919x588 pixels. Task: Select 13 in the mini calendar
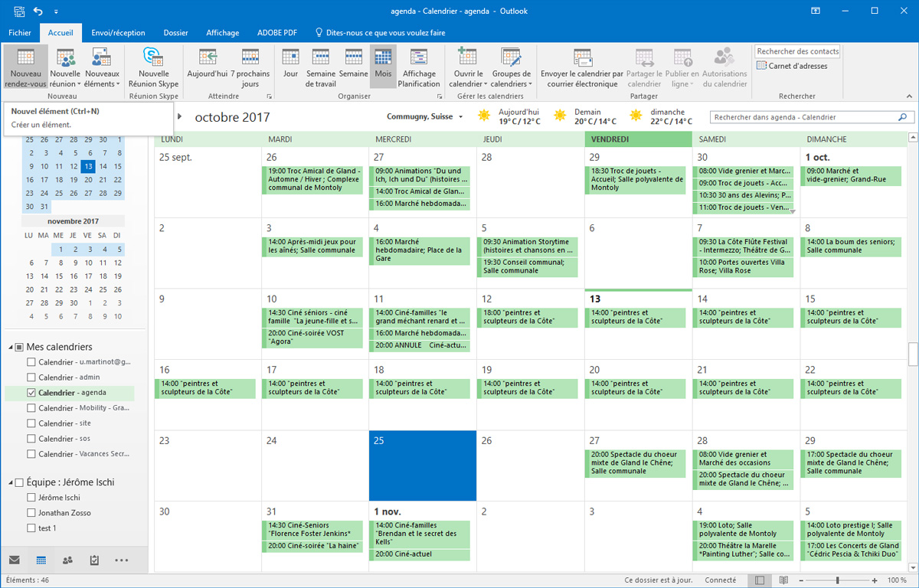[88, 166]
